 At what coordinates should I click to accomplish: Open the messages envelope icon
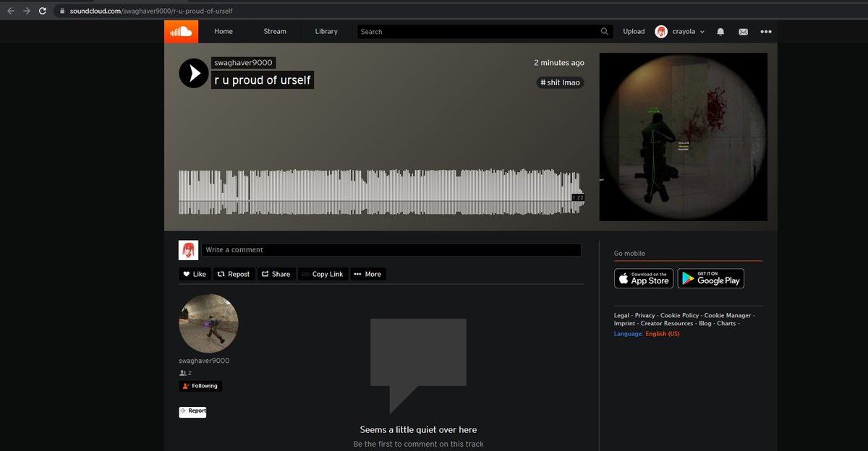click(743, 32)
